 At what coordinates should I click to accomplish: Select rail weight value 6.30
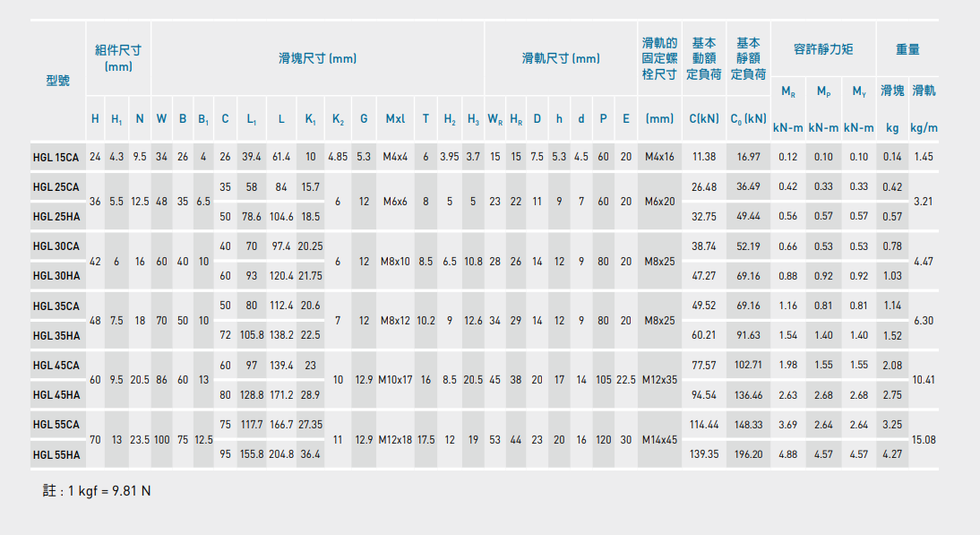(x=924, y=321)
